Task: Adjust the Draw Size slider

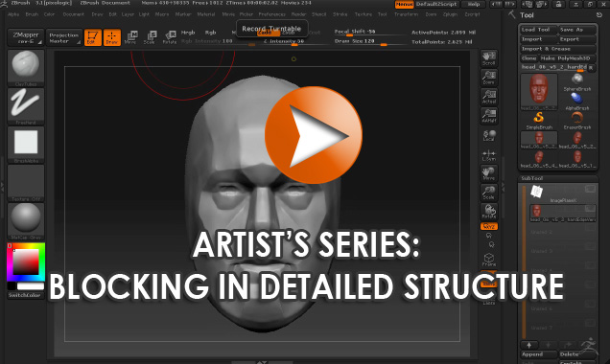Action: tap(369, 42)
